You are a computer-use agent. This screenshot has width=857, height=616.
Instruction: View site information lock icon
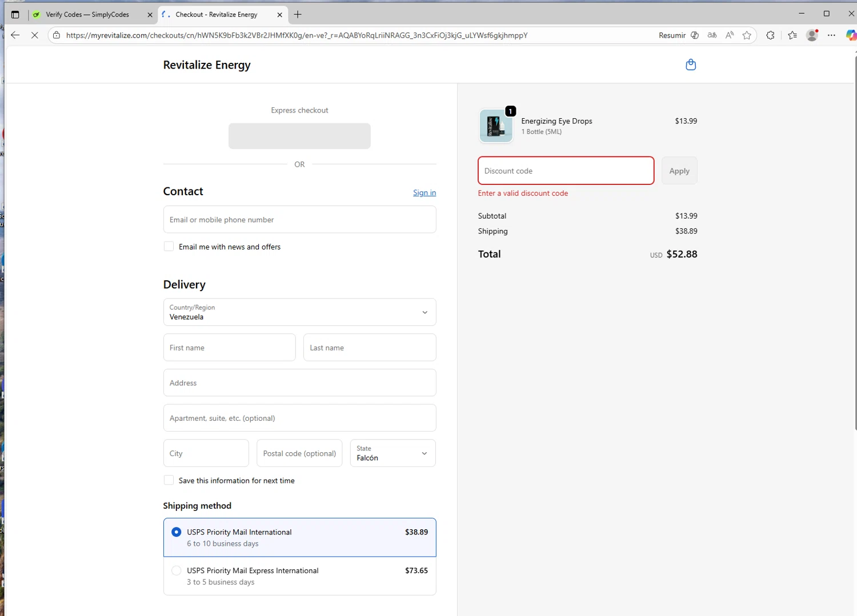click(57, 35)
